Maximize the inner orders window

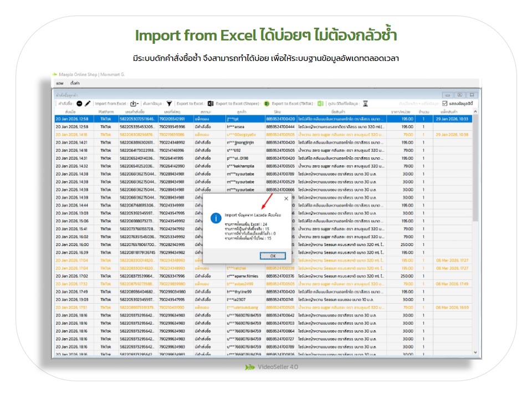pos(460,95)
